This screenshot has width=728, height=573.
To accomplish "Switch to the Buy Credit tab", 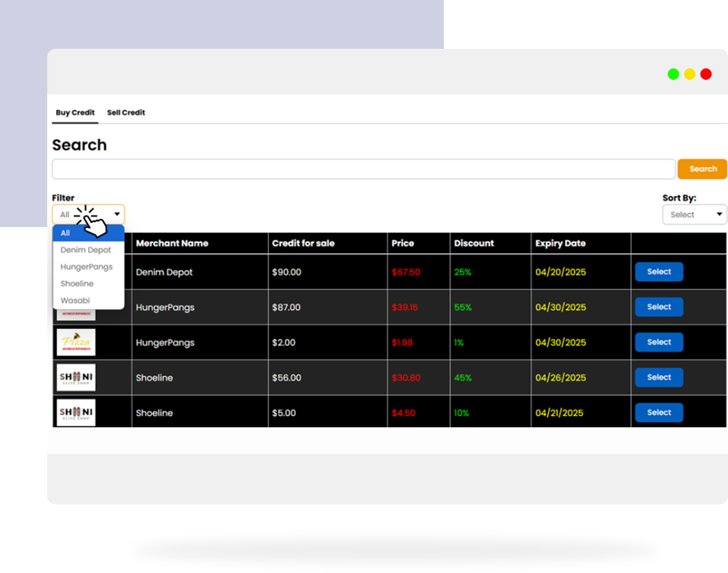I will (75, 112).
